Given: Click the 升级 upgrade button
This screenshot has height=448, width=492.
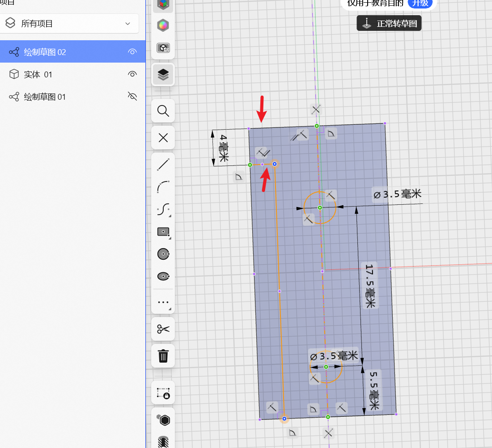Looking at the screenshot, I should pos(420,4).
